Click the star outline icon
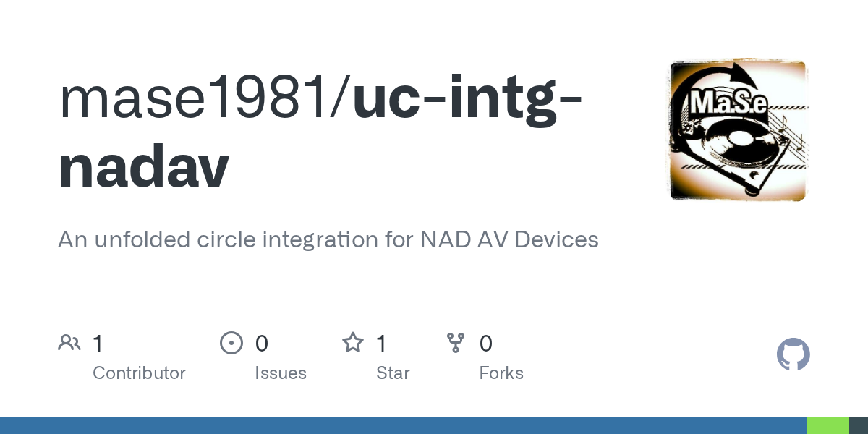The height and width of the screenshot is (434, 868). tap(352, 343)
